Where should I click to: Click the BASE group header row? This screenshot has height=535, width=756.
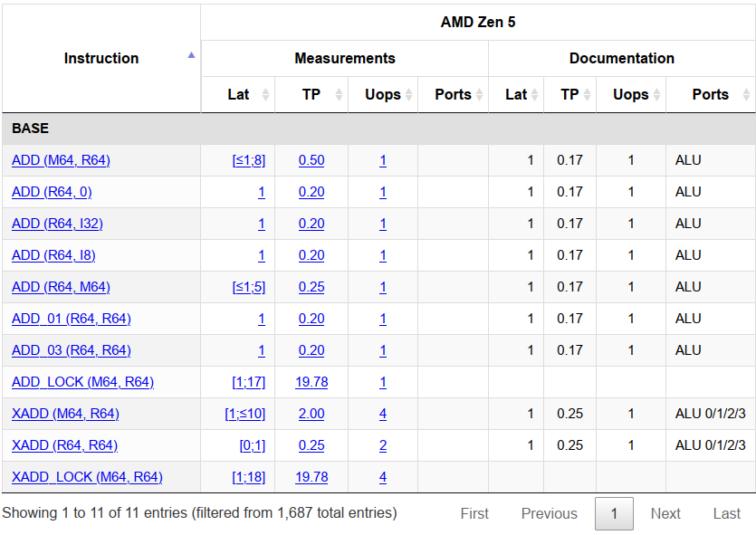click(378, 129)
